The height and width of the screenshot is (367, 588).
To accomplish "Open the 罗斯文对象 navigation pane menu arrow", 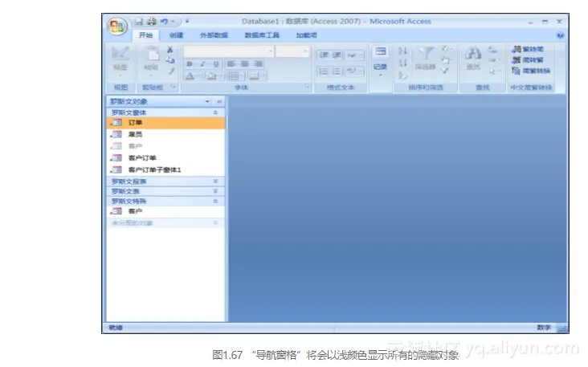I will click(x=207, y=102).
